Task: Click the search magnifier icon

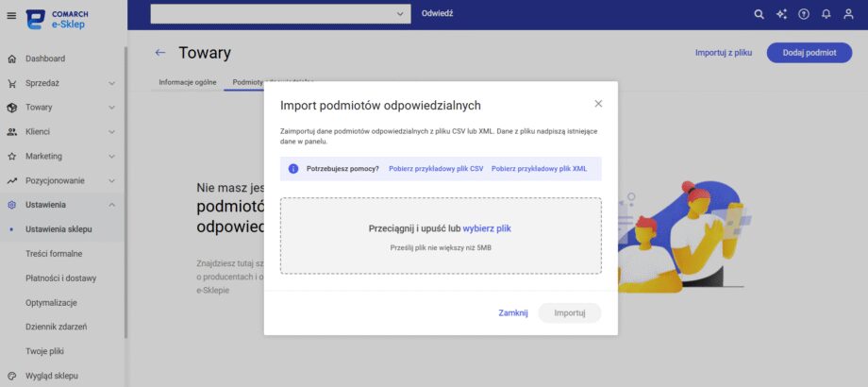Action: pyautogui.click(x=759, y=14)
